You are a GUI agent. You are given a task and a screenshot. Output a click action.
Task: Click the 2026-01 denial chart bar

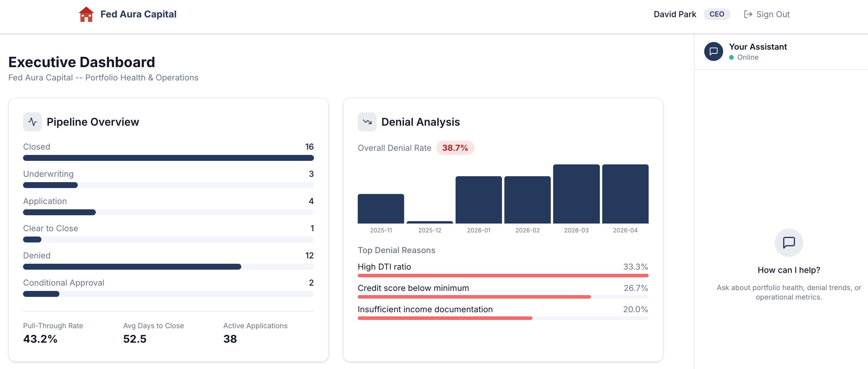click(478, 200)
